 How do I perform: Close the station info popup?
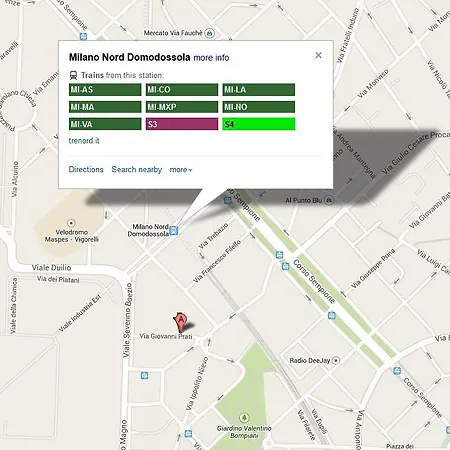tap(318, 55)
